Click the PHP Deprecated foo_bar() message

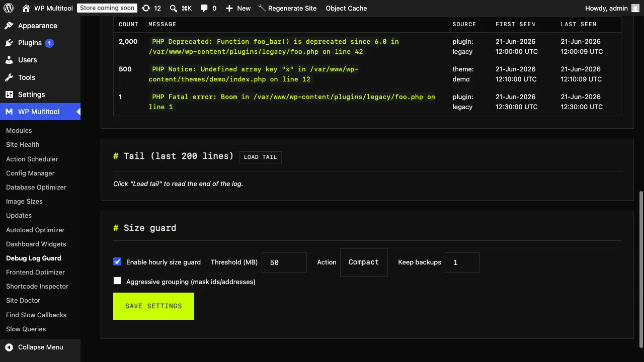tap(274, 46)
